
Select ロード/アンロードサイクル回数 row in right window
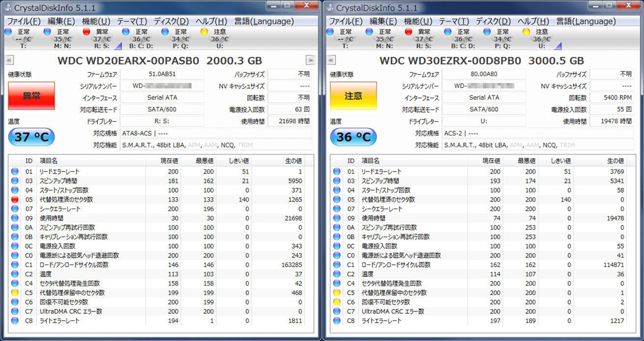click(480, 264)
